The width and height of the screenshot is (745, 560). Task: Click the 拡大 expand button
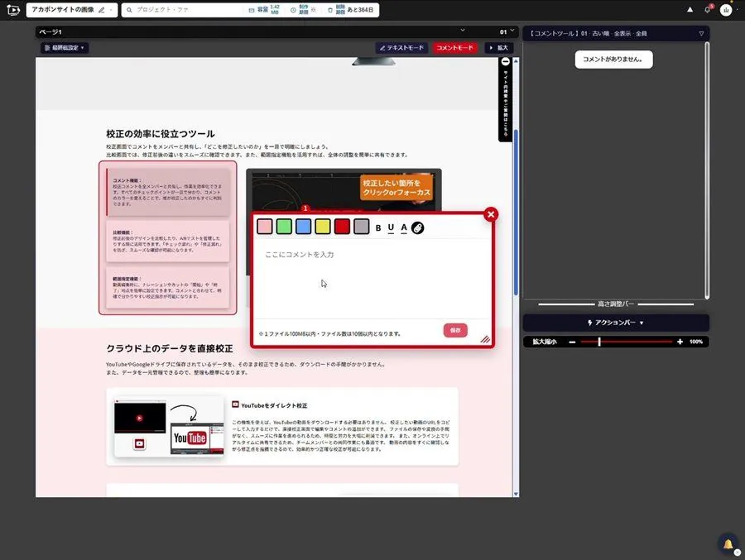click(499, 48)
